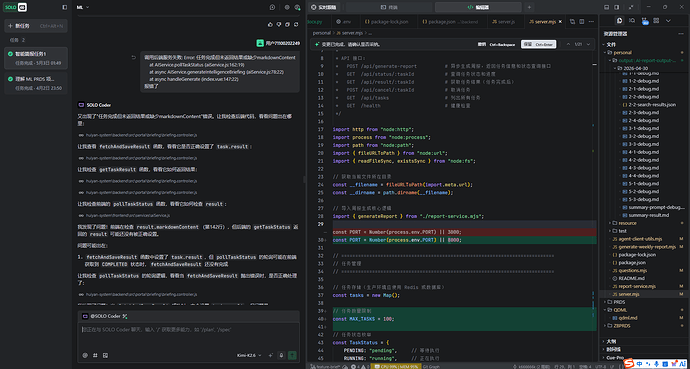The height and width of the screenshot is (369, 690).
Task: Go to next change with down chevron
Action: coord(588,44)
